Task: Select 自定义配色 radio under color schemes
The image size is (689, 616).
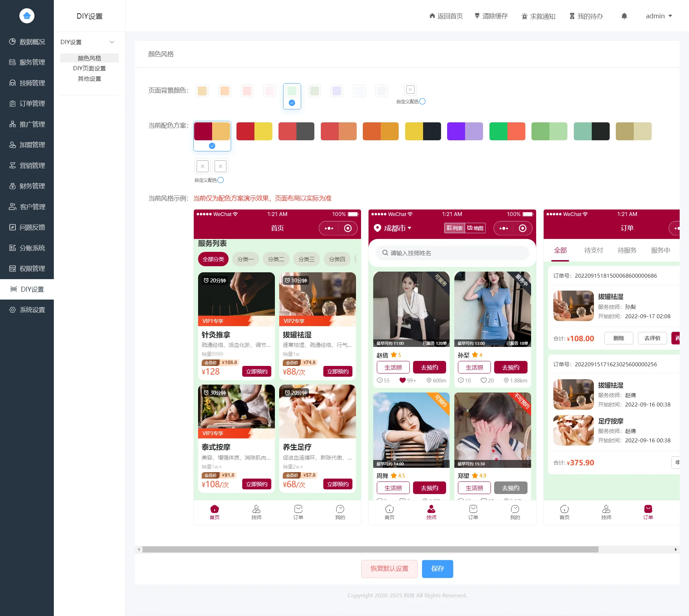Action: pos(221,180)
